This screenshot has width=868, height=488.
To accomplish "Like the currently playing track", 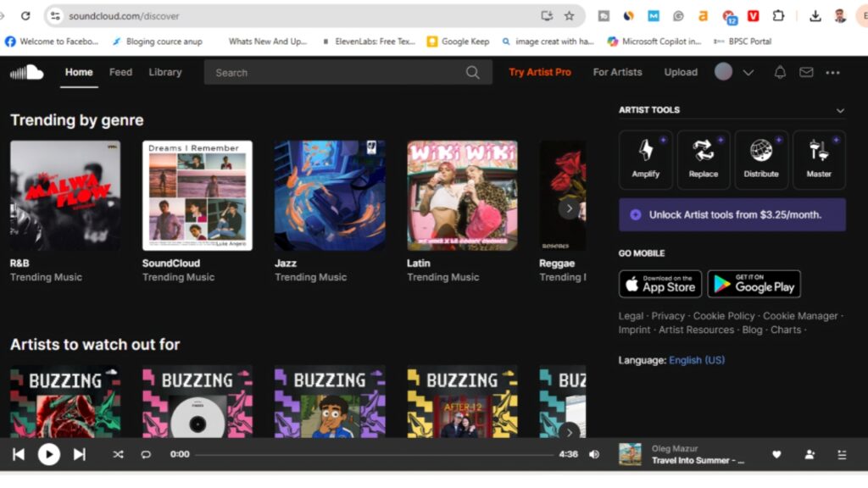I will coord(776,454).
